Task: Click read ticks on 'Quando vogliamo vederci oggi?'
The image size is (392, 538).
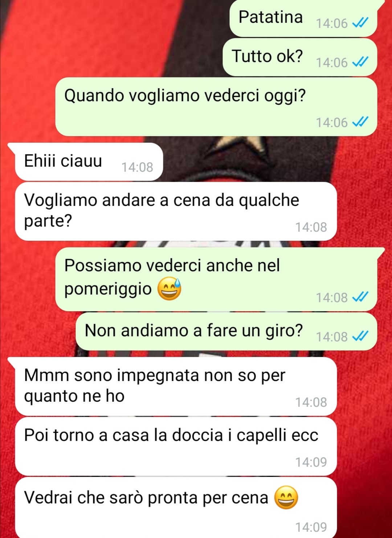Action: 360,122
